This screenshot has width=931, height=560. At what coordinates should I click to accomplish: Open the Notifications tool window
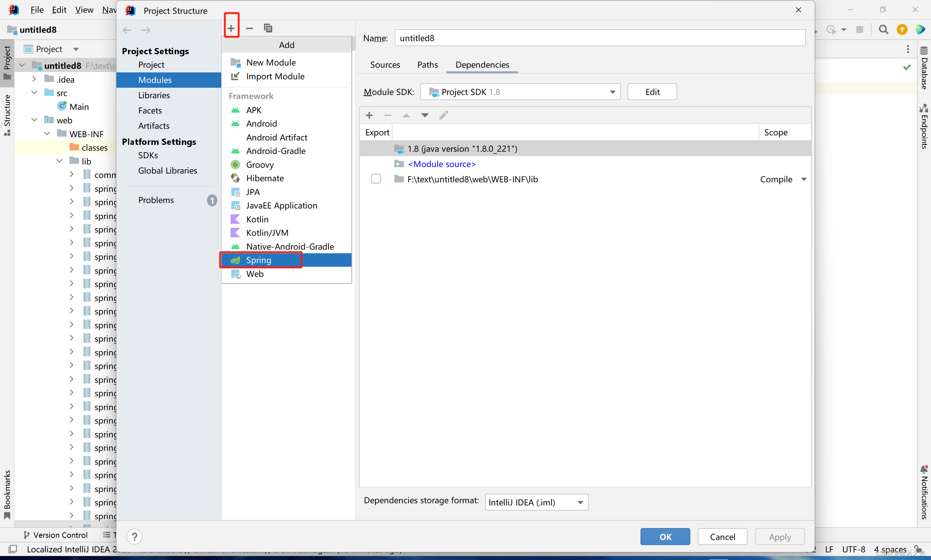pyautogui.click(x=924, y=492)
